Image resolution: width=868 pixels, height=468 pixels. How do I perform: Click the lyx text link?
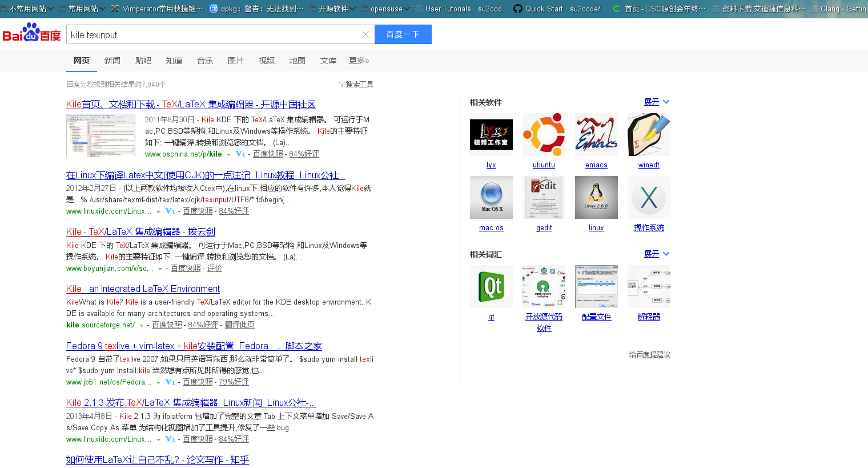point(491,165)
